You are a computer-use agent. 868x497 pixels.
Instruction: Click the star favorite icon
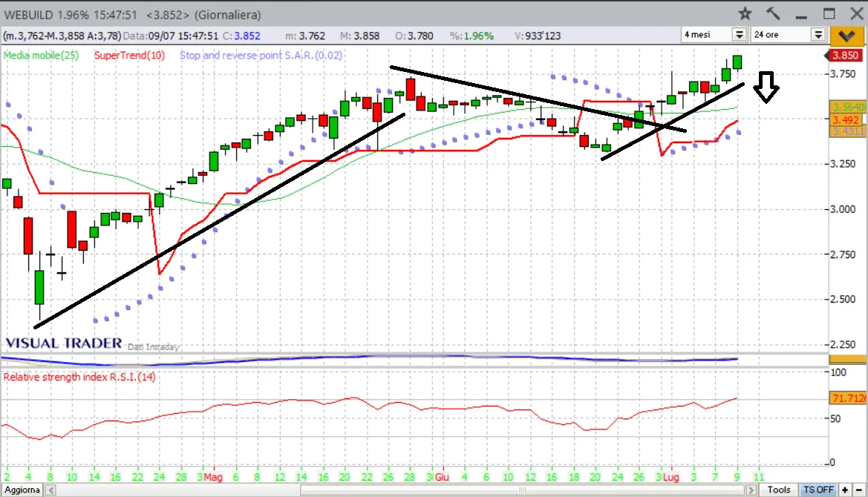tap(745, 14)
